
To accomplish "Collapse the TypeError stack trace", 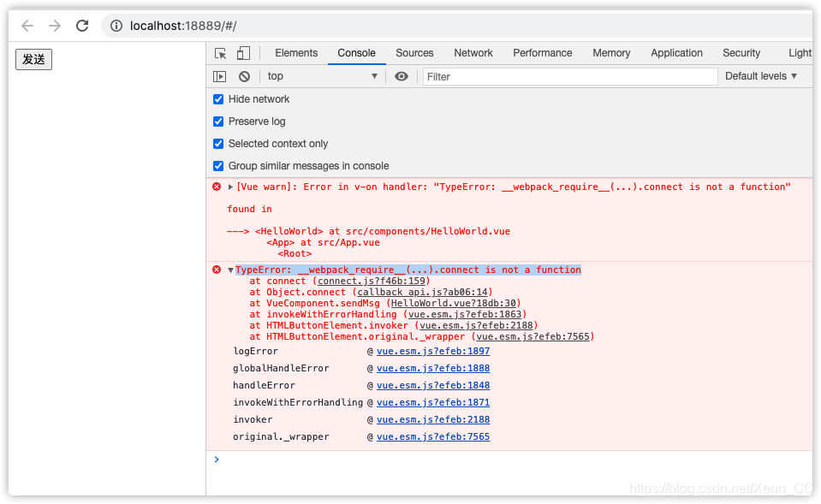I will (230, 269).
